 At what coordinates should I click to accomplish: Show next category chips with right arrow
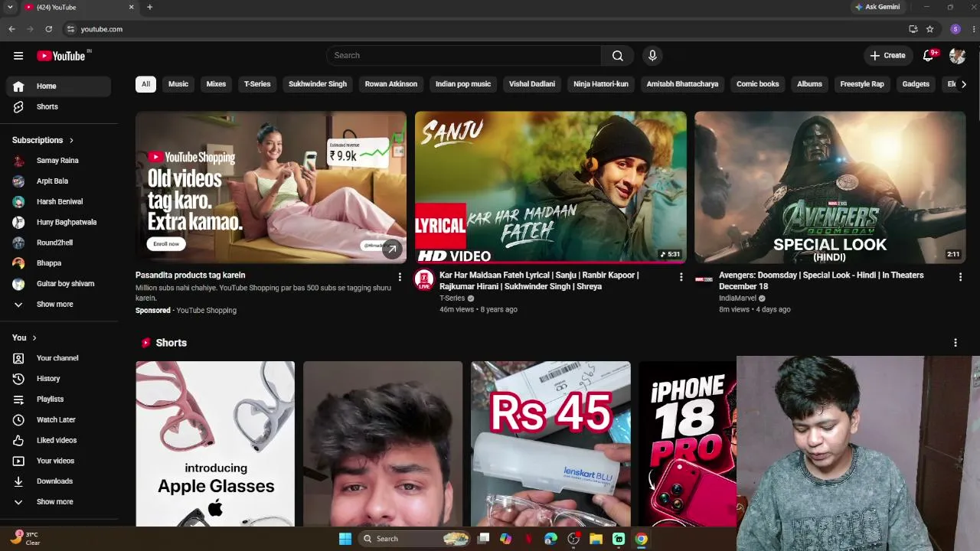coord(963,84)
